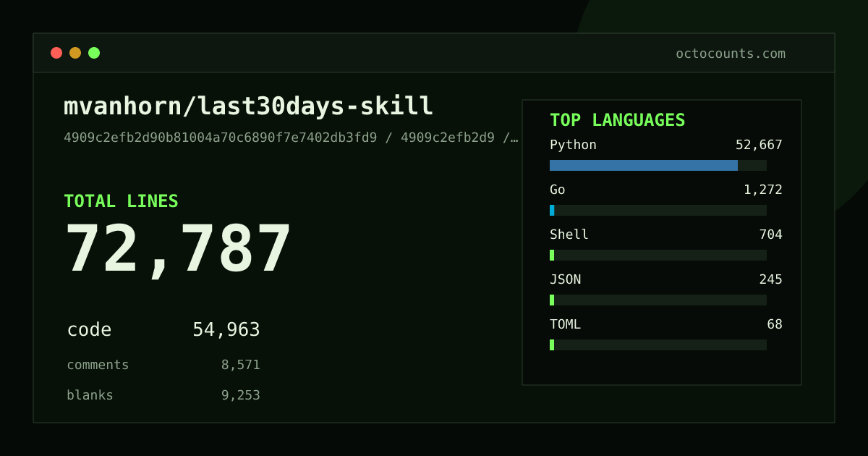
Task: Click the Go language progress bar
Action: tap(658, 210)
